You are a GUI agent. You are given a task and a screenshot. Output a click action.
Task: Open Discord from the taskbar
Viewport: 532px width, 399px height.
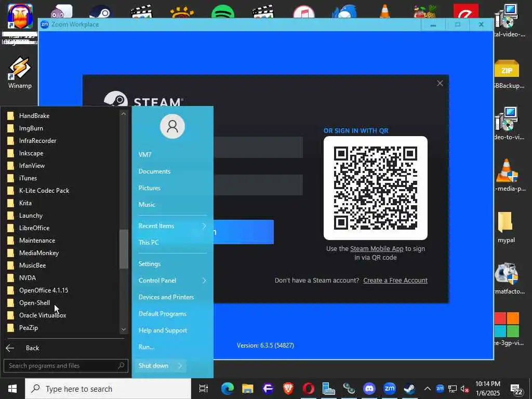[x=369, y=389]
